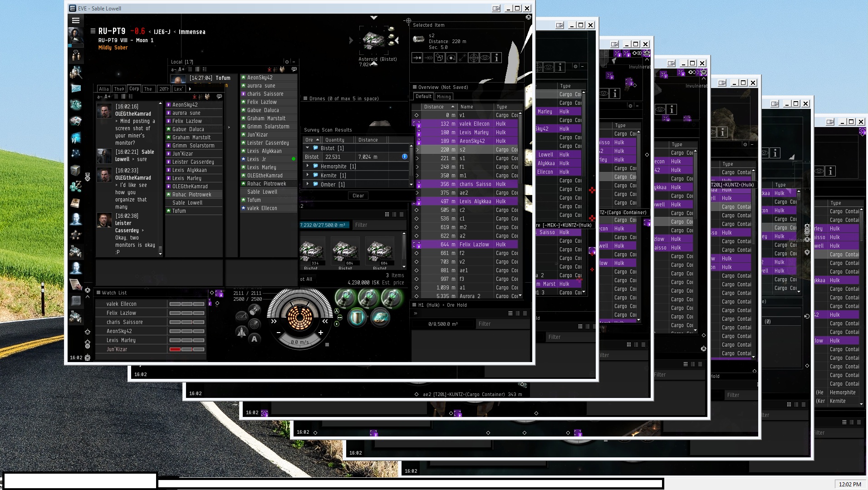Screen dimensions: 868x490
Task: Switch to the 20TH chat tab
Action: [x=164, y=89]
